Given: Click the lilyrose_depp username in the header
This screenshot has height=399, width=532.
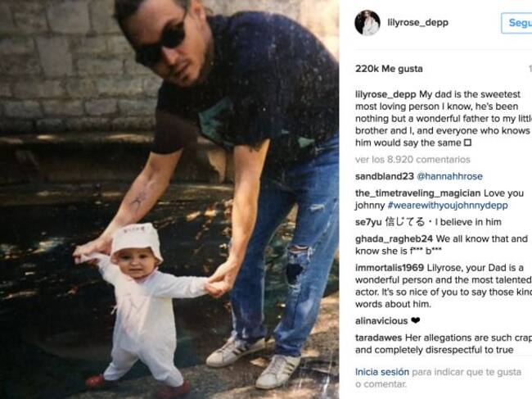Looking at the screenshot, I should [417, 22].
